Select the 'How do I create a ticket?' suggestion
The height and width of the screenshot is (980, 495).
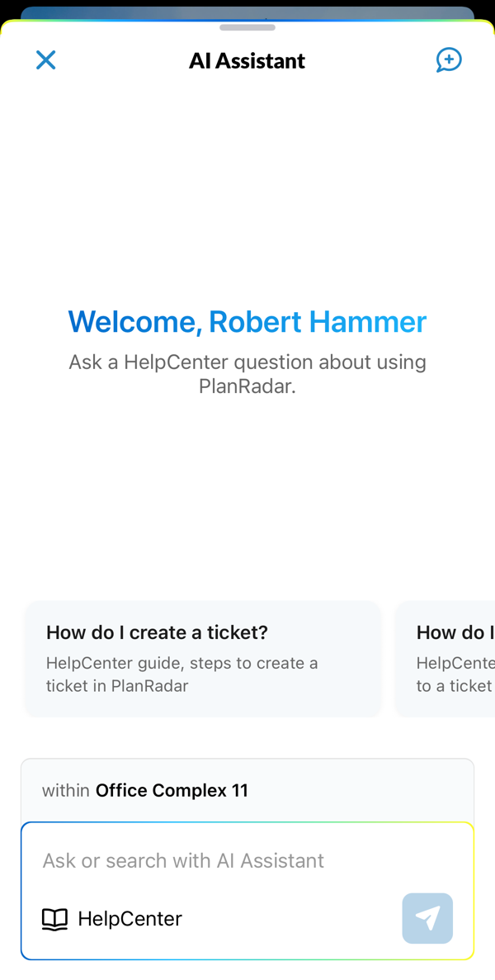coord(202,658)
